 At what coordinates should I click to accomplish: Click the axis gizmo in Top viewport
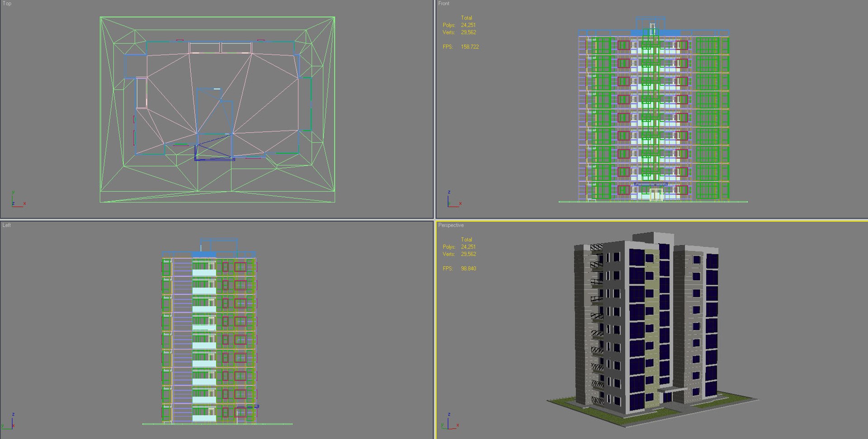[18, 199]
